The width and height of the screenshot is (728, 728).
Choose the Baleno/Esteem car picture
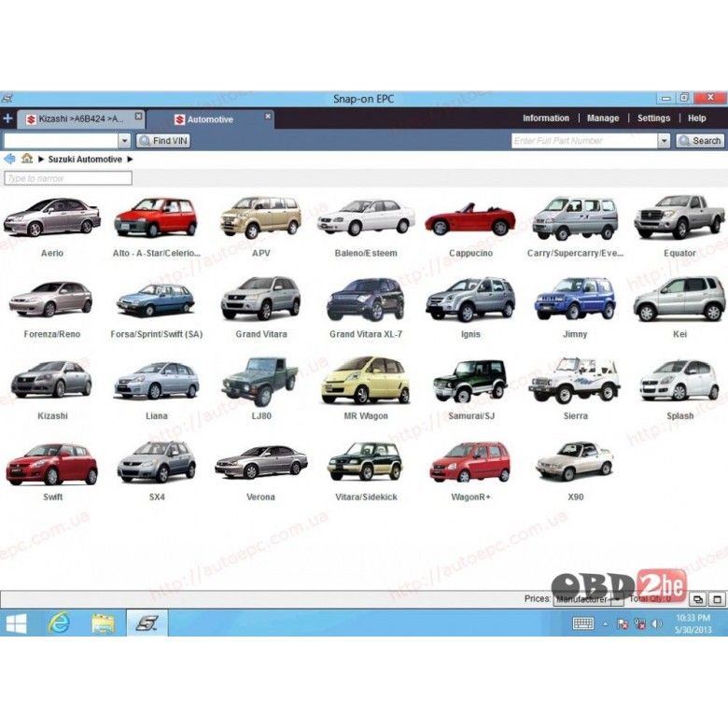click(366, 217)
